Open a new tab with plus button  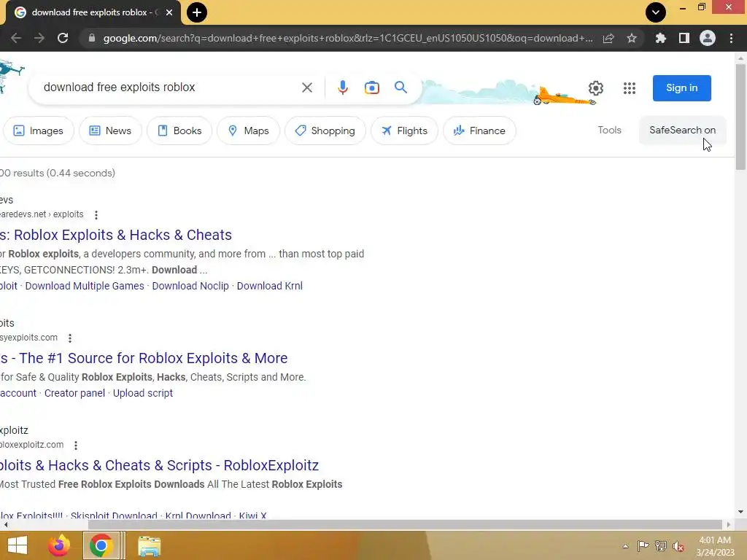(197, 12)
